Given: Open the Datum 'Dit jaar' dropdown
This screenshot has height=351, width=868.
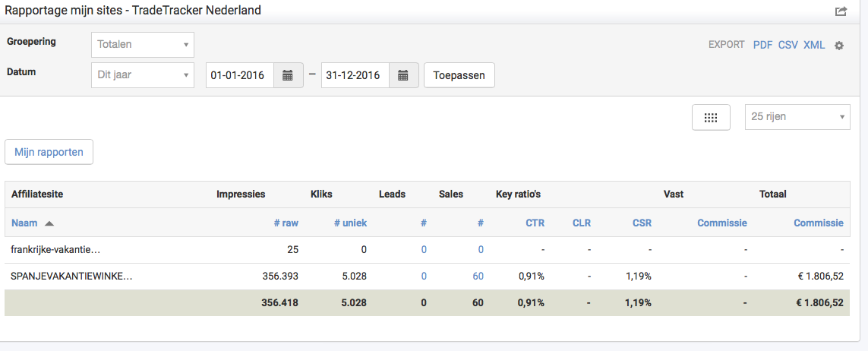Looking at the screenshot, I should [142, 75].
